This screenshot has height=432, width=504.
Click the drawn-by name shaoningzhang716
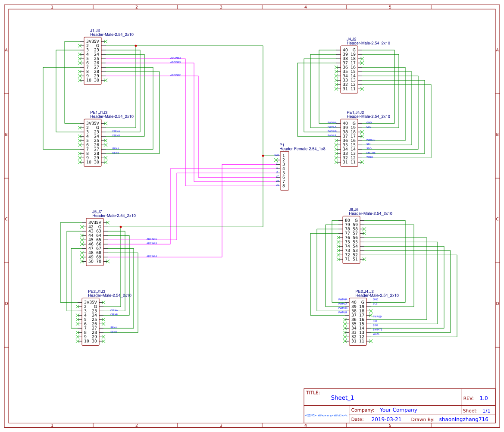463,419
